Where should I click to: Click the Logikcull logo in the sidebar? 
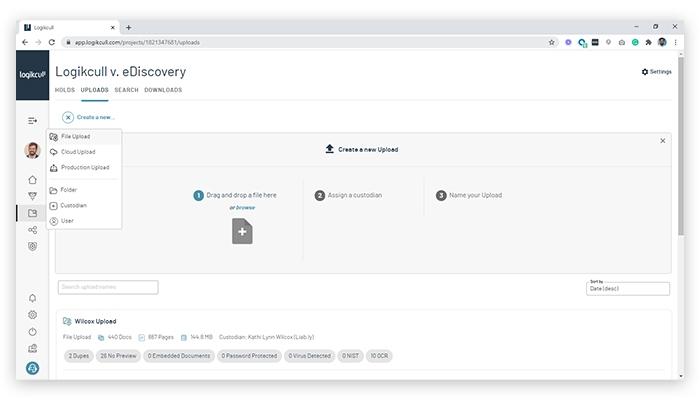pyautogui.click(x=33, y=75)
